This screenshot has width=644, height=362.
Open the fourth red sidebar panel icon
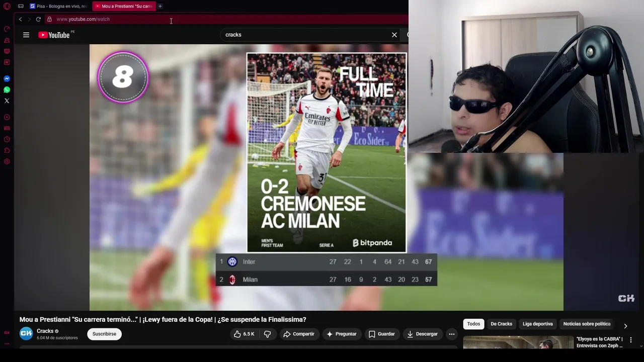7,62
